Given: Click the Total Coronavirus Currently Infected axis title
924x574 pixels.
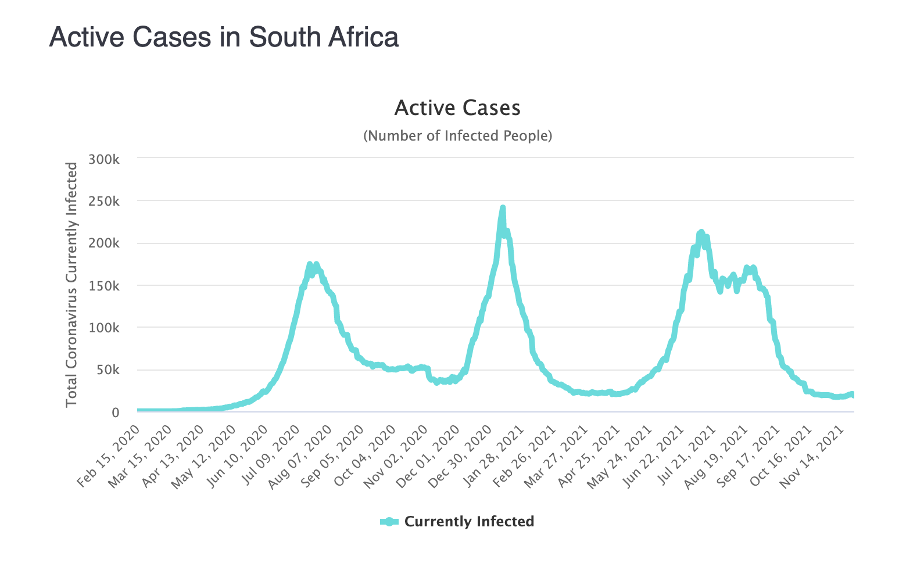Looking at the screenshot, I should pos(71,285).
